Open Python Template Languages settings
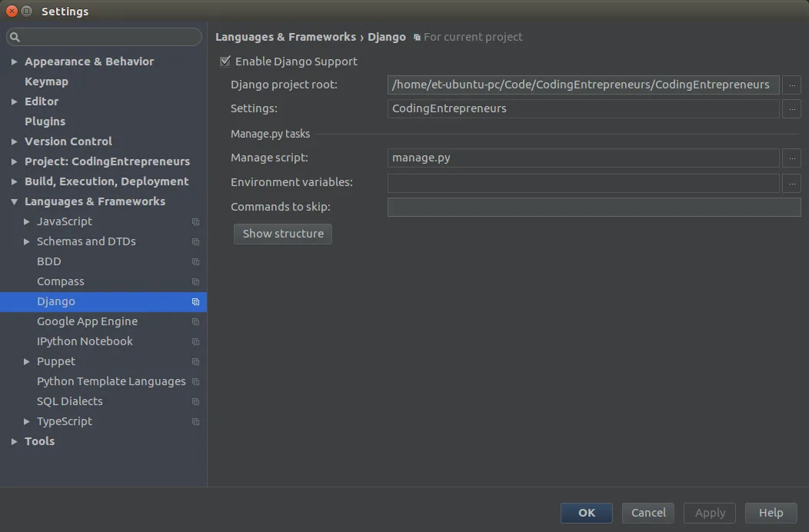 coord(111,381)
